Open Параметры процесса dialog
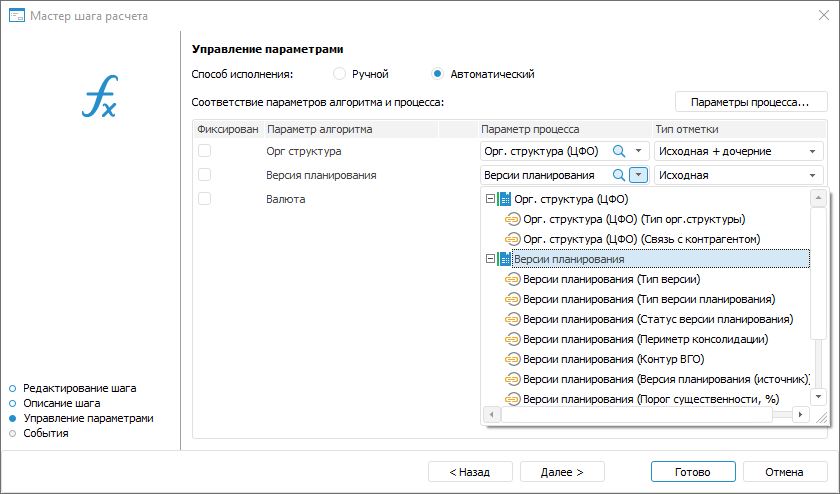 click(750, 102)
